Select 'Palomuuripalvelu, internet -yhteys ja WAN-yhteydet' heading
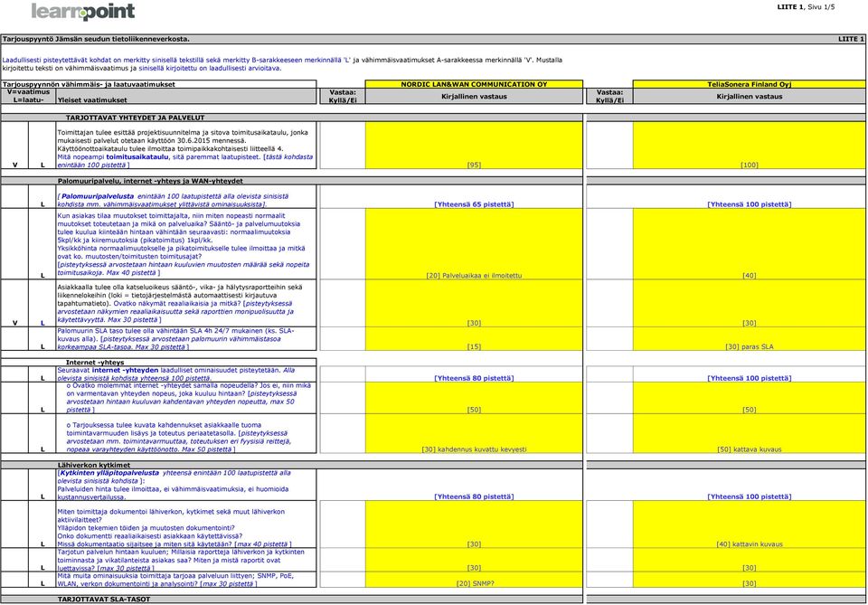868x605 pixels. (x=150, y=181)
